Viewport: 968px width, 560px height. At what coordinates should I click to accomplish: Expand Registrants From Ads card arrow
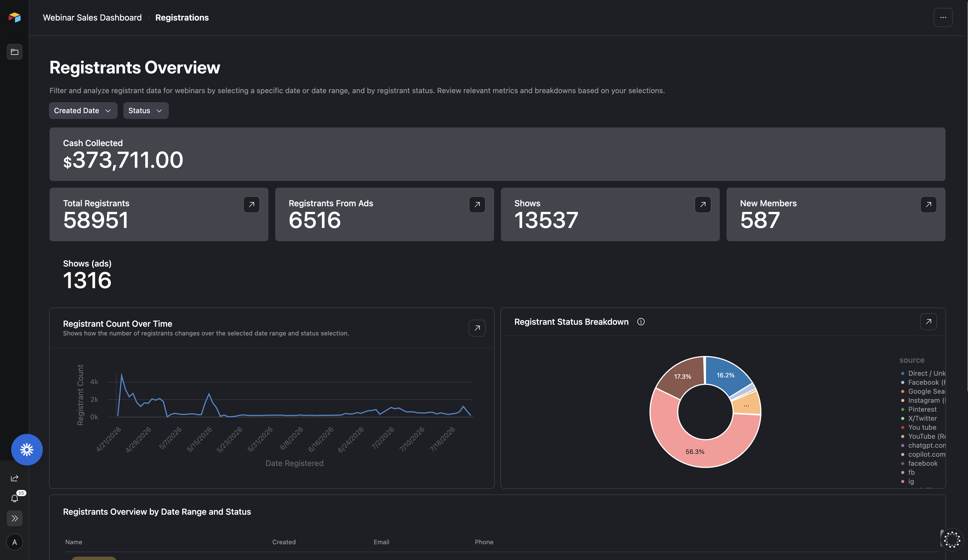pyautogui.click(x=477, y=204)
